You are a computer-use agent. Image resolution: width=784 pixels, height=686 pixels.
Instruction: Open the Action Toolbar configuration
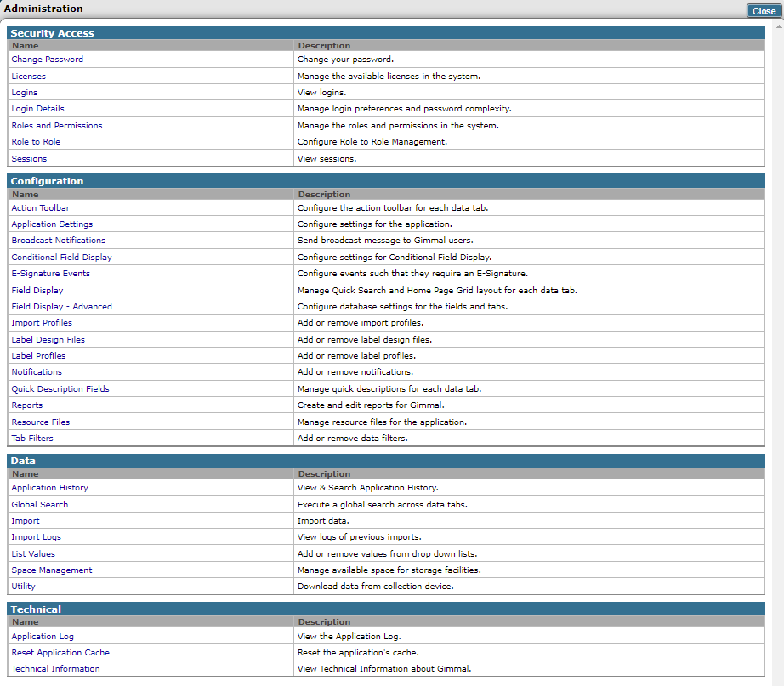pyautogui.click(x=40, y=208)
